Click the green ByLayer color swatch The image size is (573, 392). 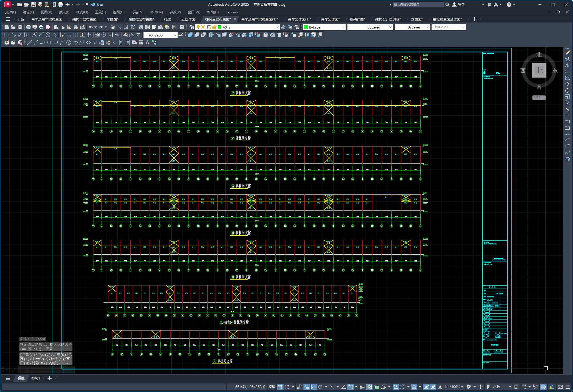coord(306,27)
